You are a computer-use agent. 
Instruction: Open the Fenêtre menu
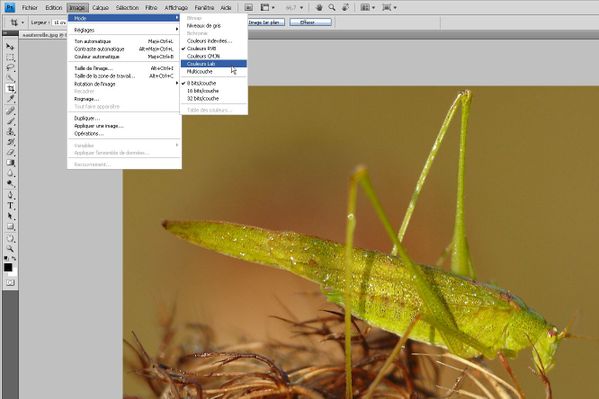(x=204, y=7)
